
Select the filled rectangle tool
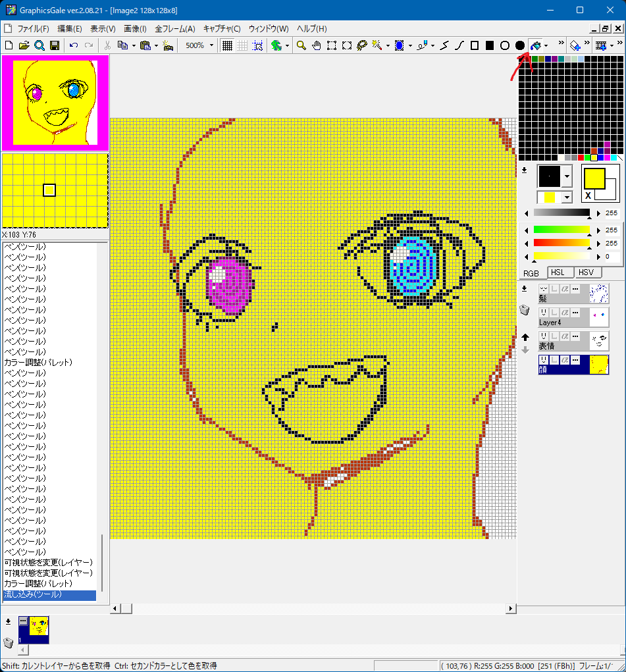point(489,45)
